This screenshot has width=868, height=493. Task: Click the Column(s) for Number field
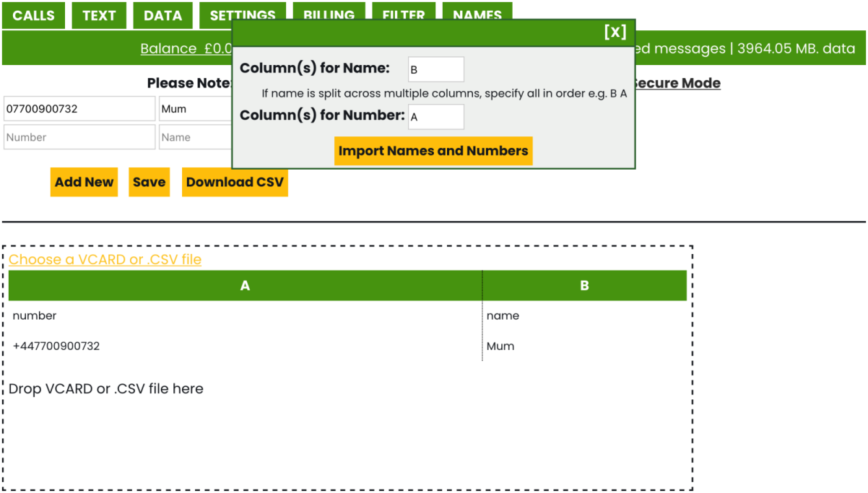tap(435, 116)
